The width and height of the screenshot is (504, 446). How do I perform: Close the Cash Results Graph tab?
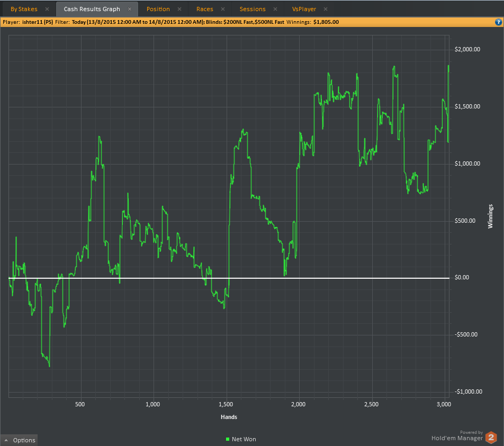pos(130,9)
